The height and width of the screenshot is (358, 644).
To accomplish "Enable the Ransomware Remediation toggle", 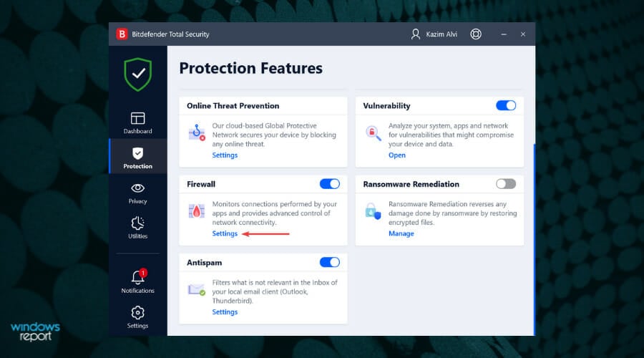I will [x=506, y=184].
